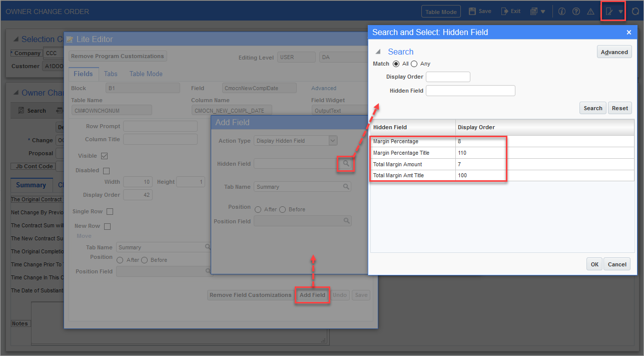Open the Action Type dropdown

pyautogui.click(x=333, y=141)
